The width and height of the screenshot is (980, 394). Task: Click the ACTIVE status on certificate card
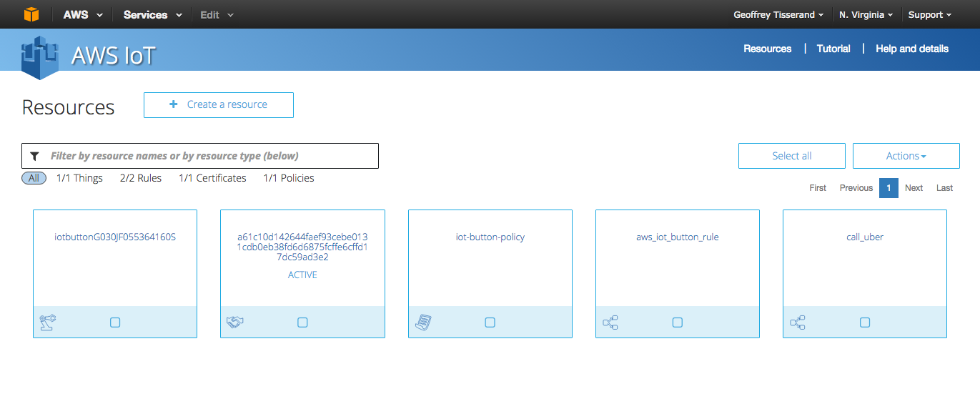tap(302, 275)
